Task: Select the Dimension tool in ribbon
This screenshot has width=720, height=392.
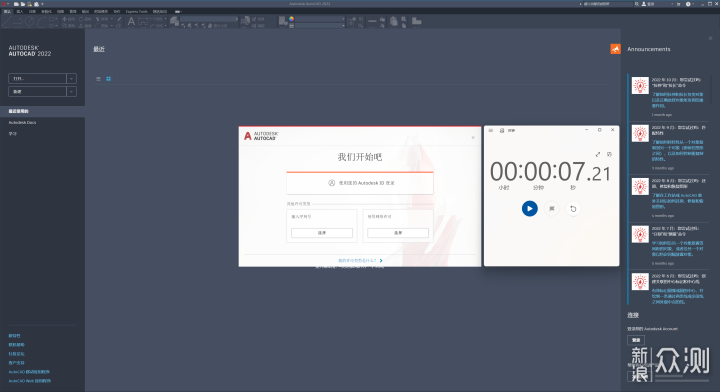Action: (143, 21)
